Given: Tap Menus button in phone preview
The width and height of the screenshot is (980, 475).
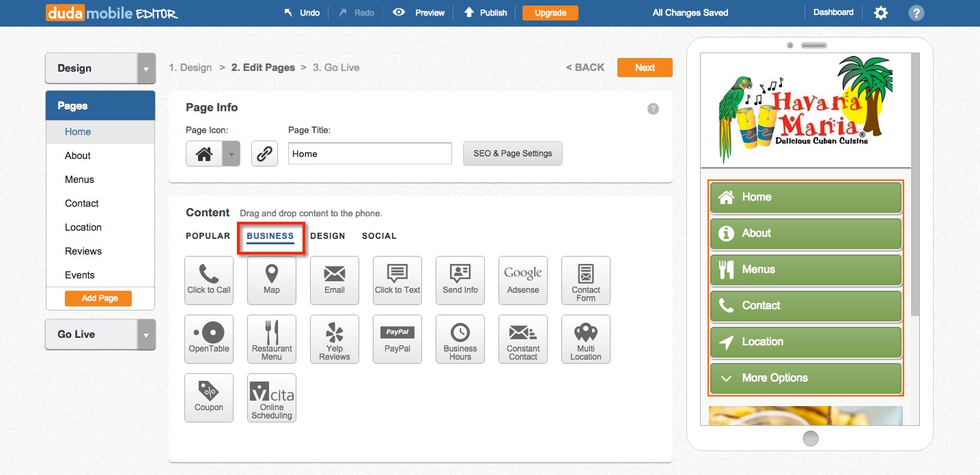Looking at the screenshot, I should tap(806, 270).
